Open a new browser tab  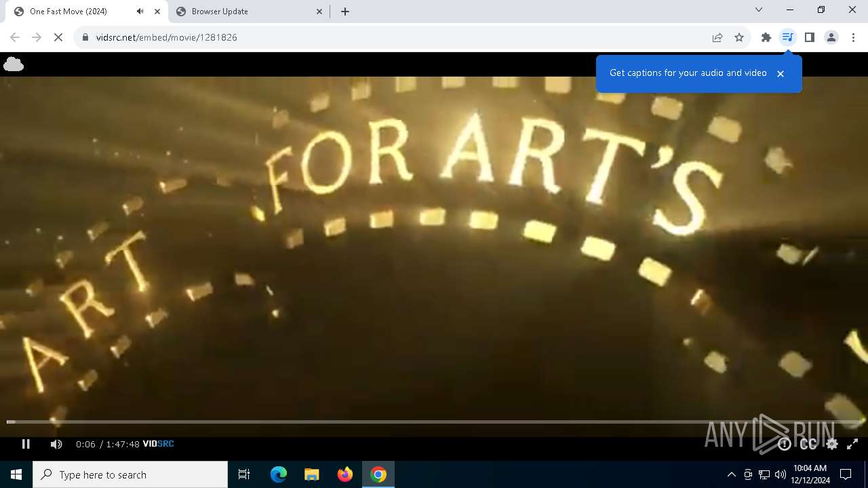345,12
